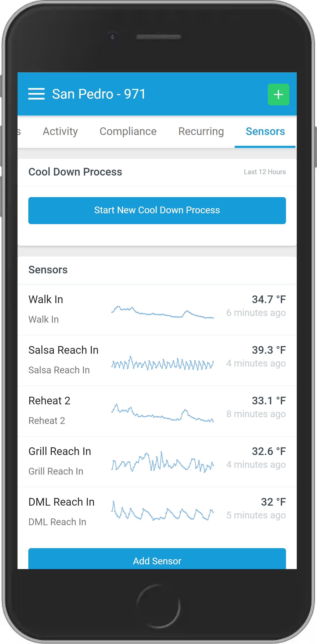Tap the Grill Reach In sparkline
Screen dimensions: 317x644
pyautogui.click(x=162, y=464)
